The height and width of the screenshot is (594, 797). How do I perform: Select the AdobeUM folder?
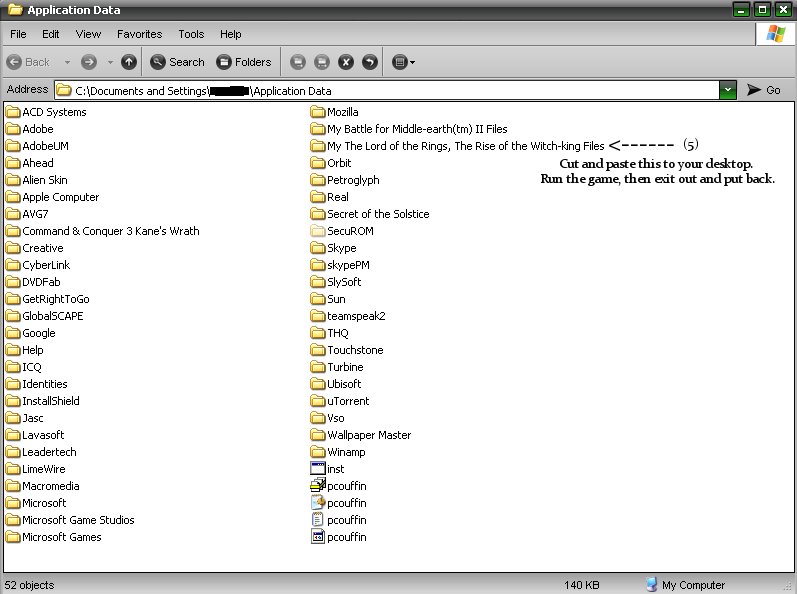(37, 146)
